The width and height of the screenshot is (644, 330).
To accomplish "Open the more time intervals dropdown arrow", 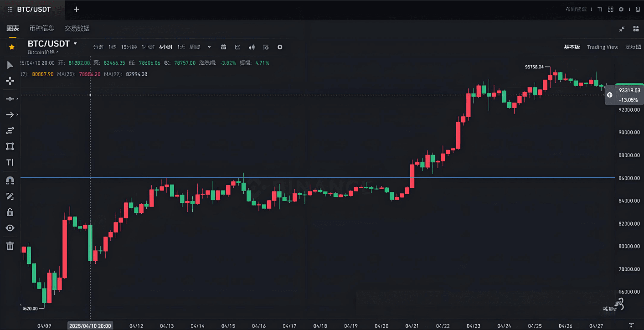I will pos(210,47).
